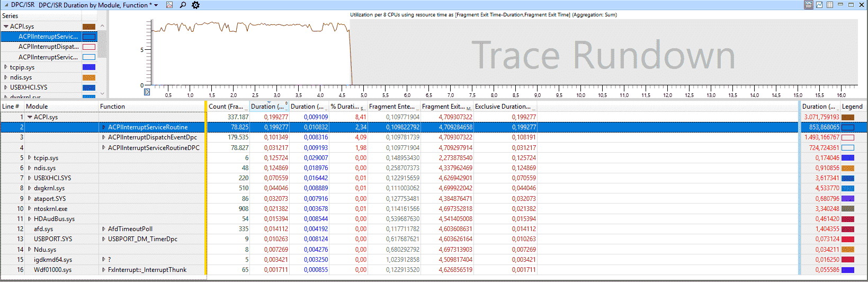This screenshot has height=282, width=868.
Task: Select the HDAudBus.sys table row
Action: point(434,219)
